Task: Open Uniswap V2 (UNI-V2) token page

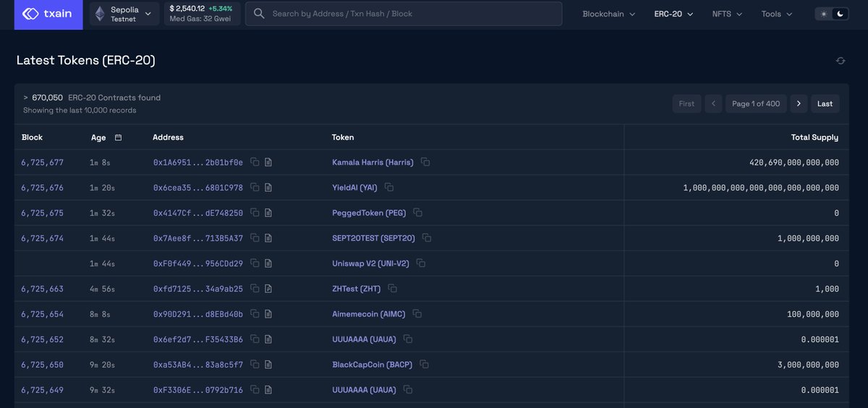Action: (370, 263)
